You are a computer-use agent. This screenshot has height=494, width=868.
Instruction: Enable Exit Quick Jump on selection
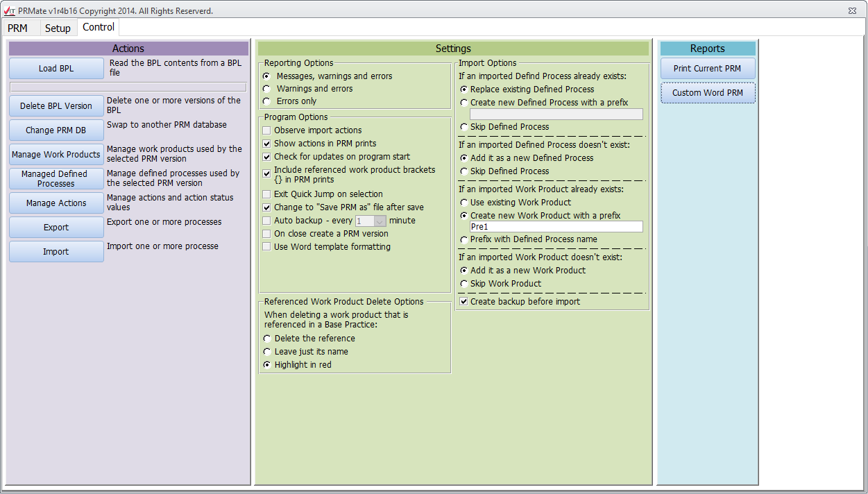click(267, 194)
